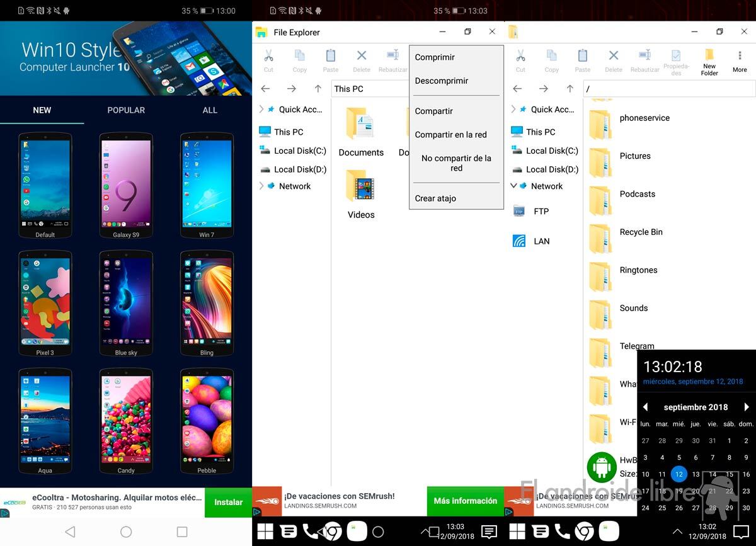
Task: Choose Crear atajo from the context menu
Action: (456, 198)
